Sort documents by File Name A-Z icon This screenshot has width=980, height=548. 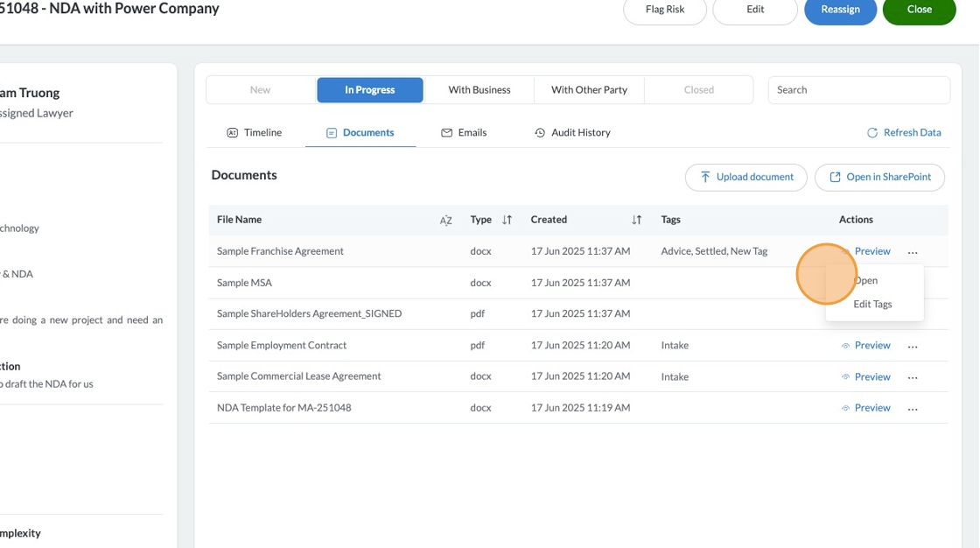445,221
